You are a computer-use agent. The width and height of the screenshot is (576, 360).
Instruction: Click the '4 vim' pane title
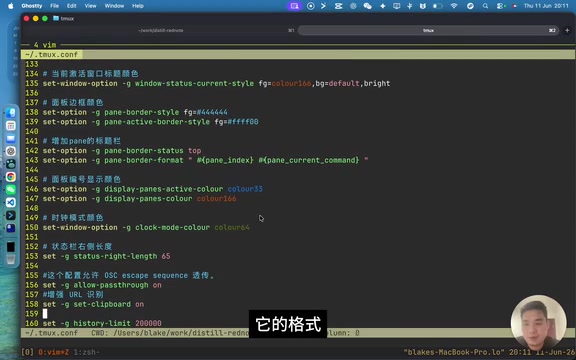(x=45, y=45)
